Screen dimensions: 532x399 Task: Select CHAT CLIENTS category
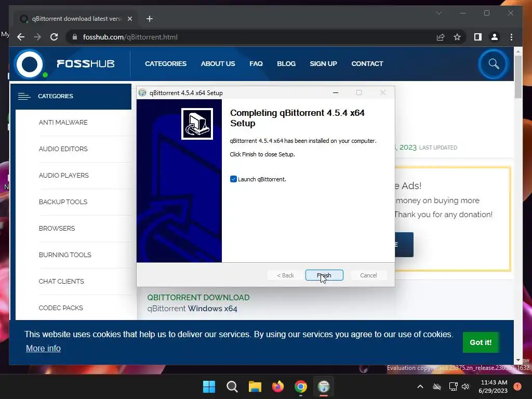(61, 281)
